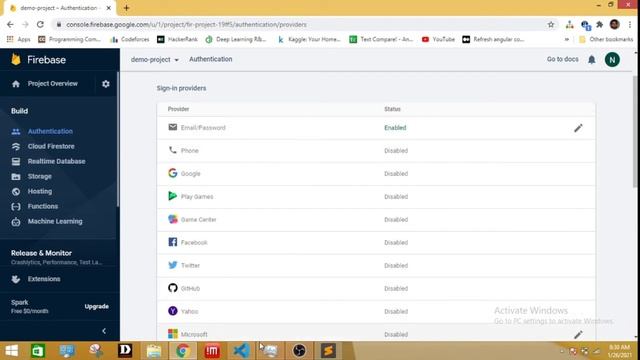640x360 pixels.
Task: Click the Sign-in providers heading
Action: 181,88
